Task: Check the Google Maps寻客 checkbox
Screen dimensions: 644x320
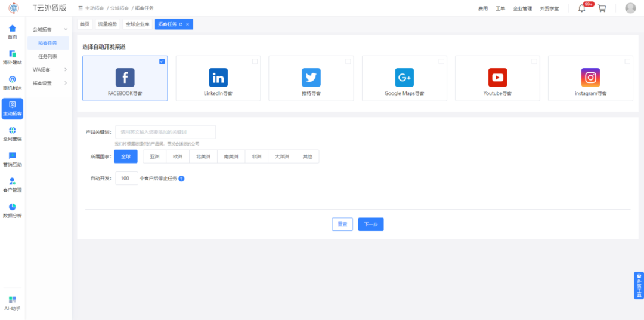Action: point(441,61)
